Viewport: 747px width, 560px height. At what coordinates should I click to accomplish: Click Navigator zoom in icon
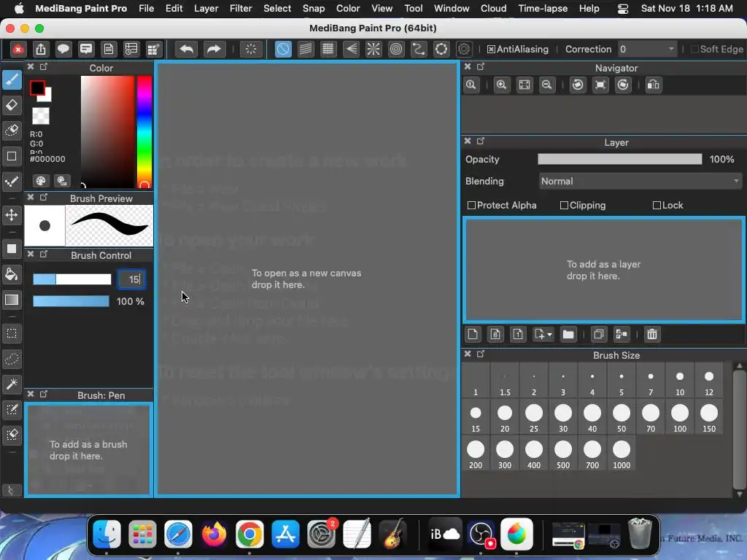point(501,85)
